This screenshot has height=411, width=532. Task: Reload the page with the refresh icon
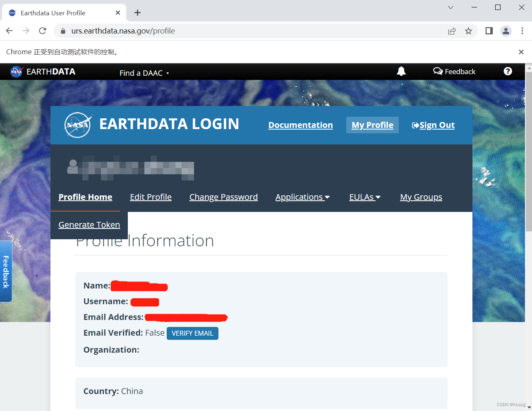click(x=42, y=31)
